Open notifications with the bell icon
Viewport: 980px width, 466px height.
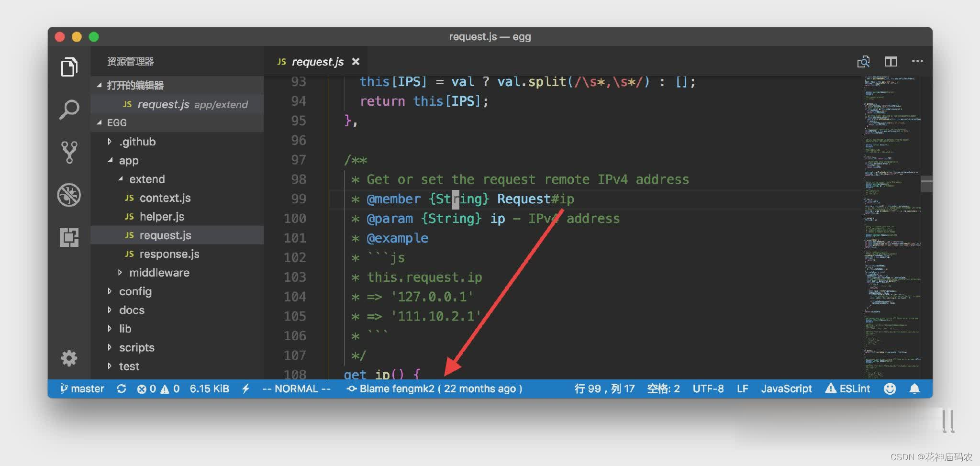914,388
